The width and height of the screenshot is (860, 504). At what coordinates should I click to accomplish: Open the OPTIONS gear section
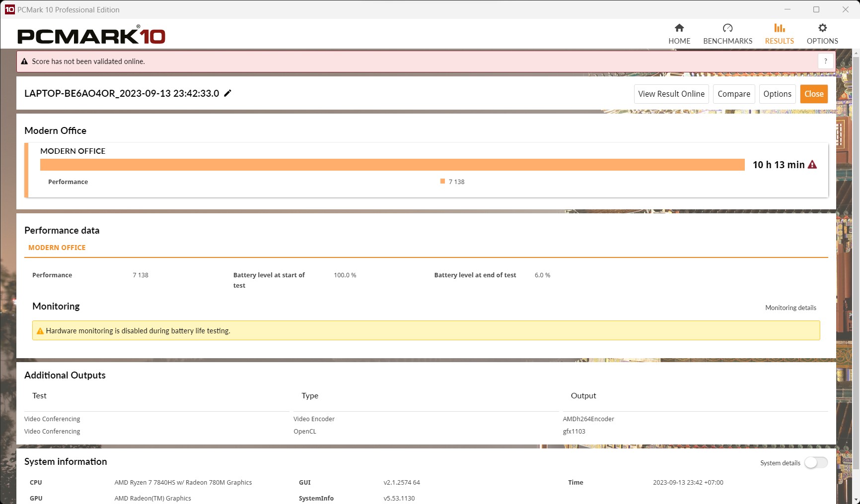pyautogui.click(x=822, y=34)
